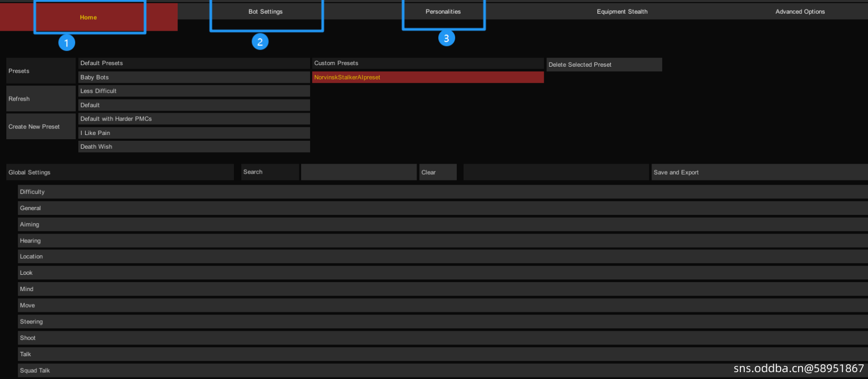Open the Squad Talk settings row
This screenshot has height=379, width=868.
pos(442,371)
